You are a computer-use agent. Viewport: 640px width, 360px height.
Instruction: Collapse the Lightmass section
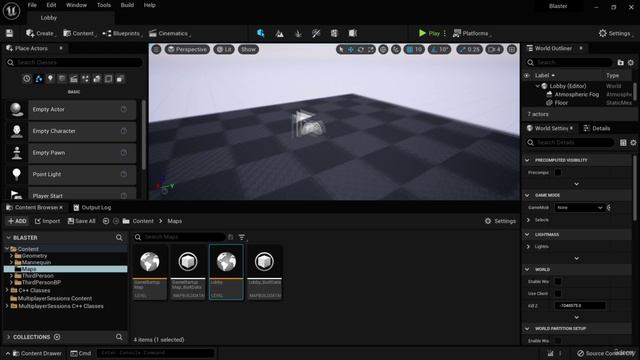527,234
